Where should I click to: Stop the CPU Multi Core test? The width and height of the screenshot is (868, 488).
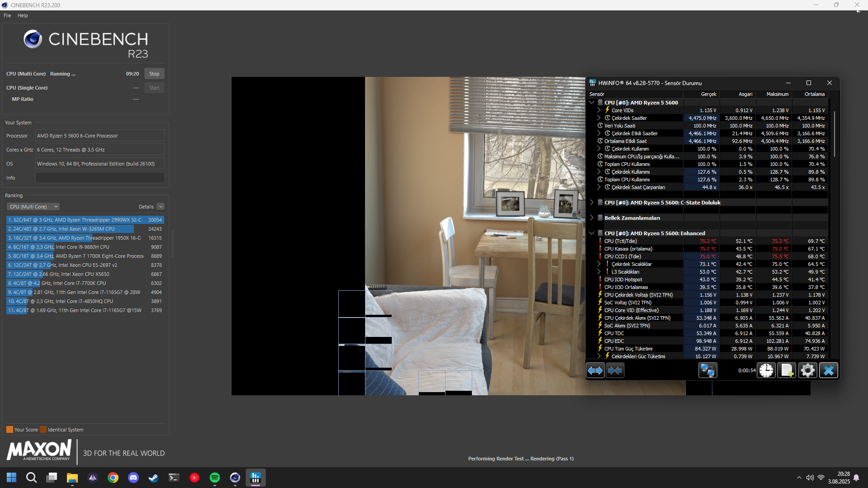[x=154, y=74]
